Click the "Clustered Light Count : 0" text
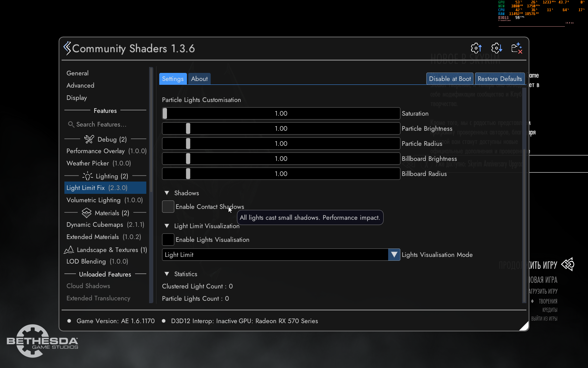The height and width of the screenshot is (368, 588). 197,286
